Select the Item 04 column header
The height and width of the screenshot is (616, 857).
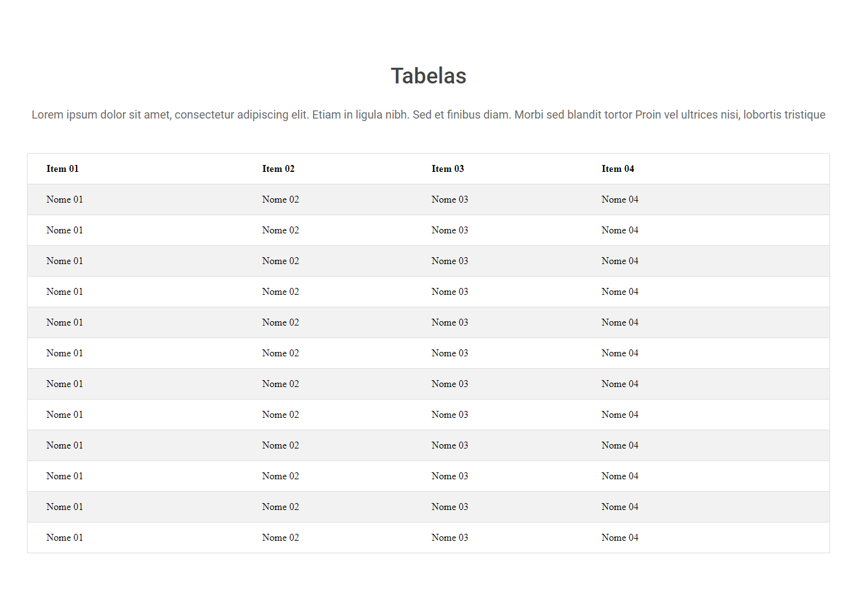tap(618, 169)
